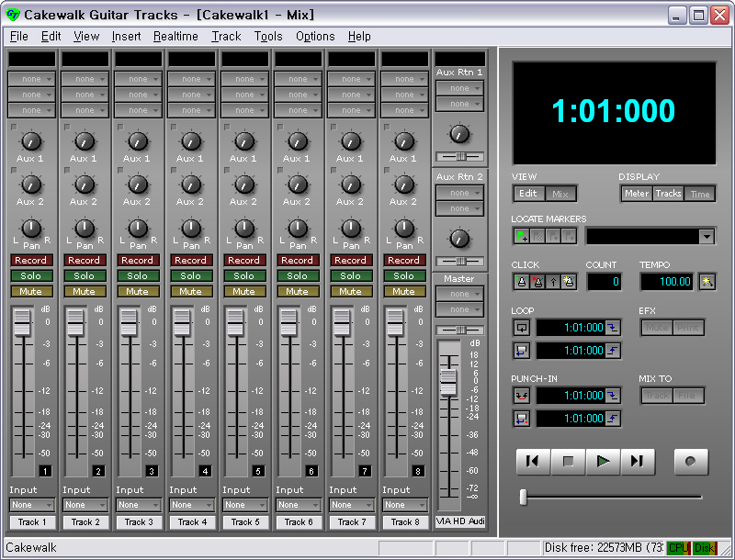Arm Track 1 with its Record button
This screenshot has height=560, width=735.
click(31, 261)
